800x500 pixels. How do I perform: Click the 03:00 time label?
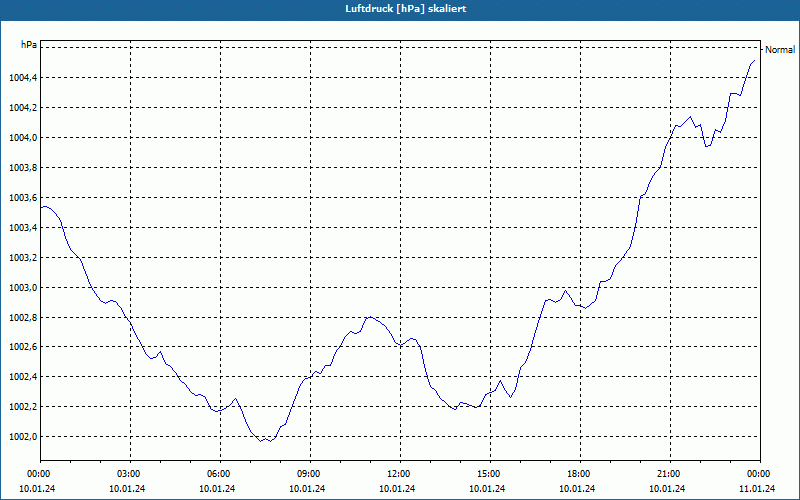pyautogui.click(x=131, y=473)
